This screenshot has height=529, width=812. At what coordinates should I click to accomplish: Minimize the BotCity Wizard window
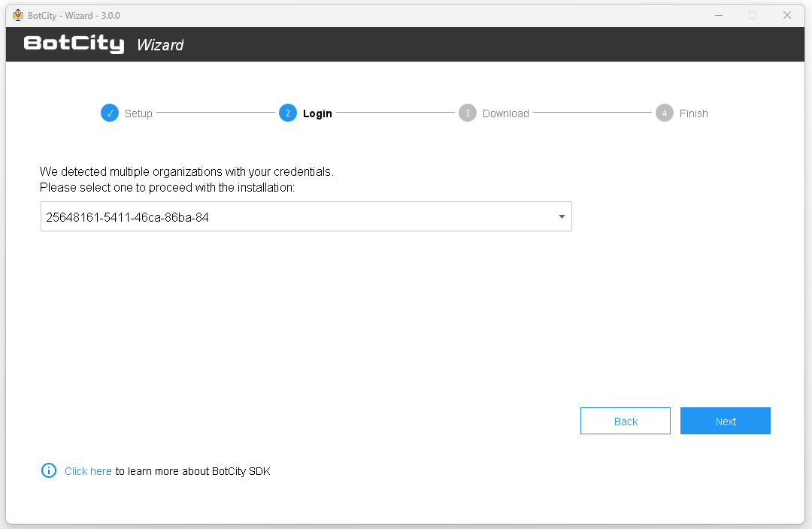pos(719,15)
